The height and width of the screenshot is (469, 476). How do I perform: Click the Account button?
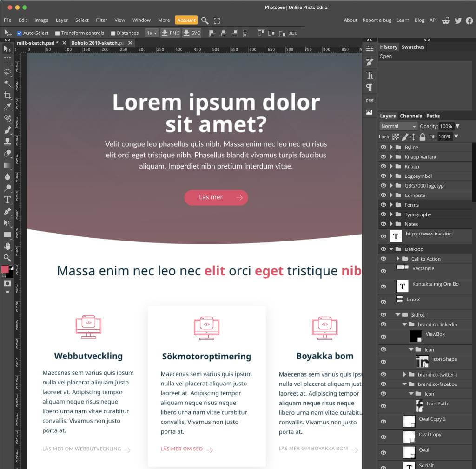pos(186,20)
